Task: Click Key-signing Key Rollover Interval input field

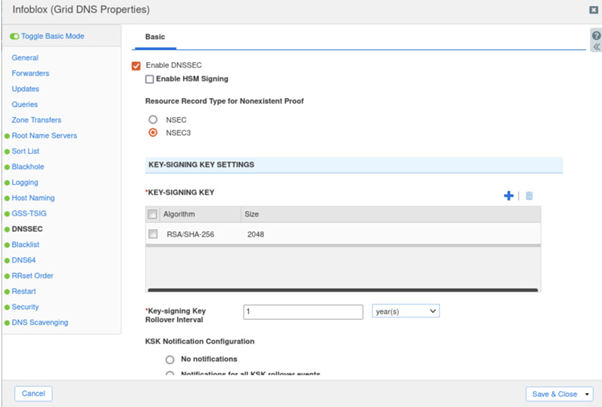Action: (x=303, y=311)
